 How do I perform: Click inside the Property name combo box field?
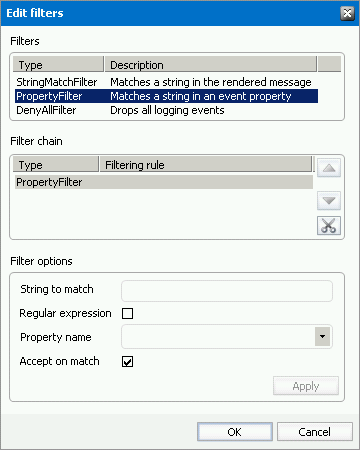218,337
